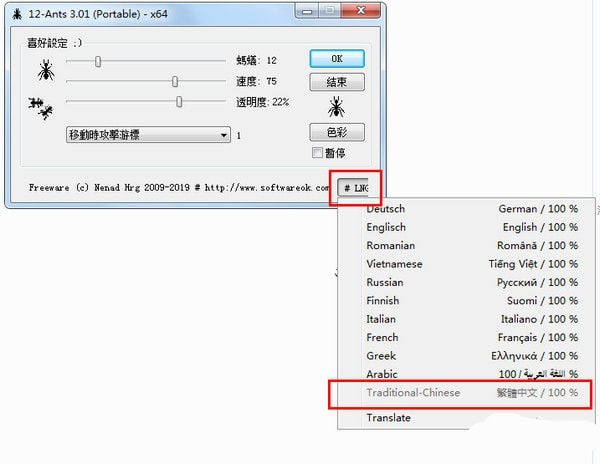Select Traditional-Chinese language item

pyautogui.click(x=466, y=393)
